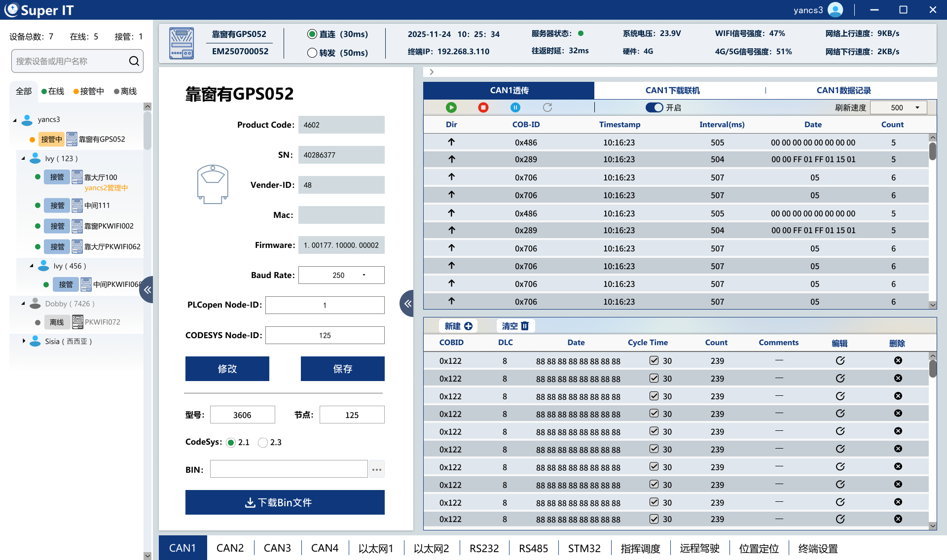This screenshot has width=947, height=560.
Task: Refresh the CAN1 message list
Action: click(x=547, y=107)
